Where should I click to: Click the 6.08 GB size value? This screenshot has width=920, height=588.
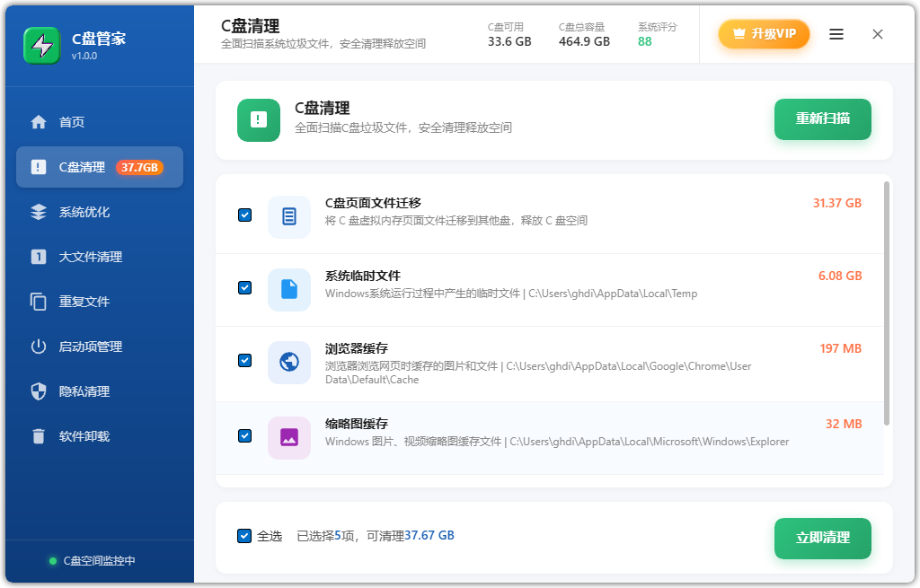click(x=840, y=276)
